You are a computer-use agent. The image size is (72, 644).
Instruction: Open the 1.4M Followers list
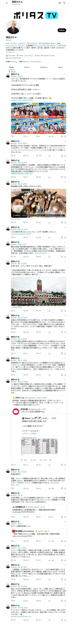click(x=24, y=62)
